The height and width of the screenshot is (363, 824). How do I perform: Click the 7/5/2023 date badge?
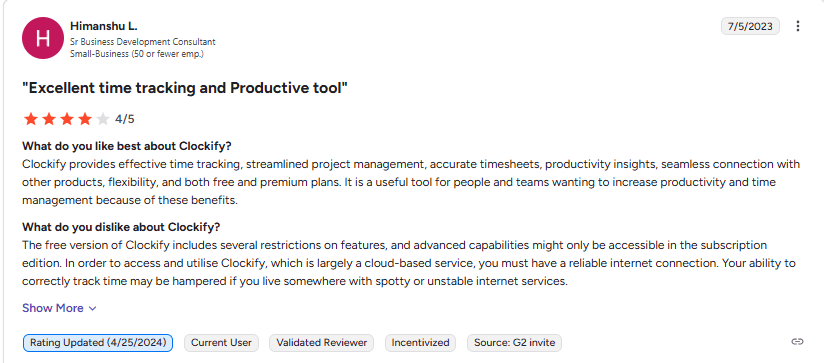coord(750,26)
